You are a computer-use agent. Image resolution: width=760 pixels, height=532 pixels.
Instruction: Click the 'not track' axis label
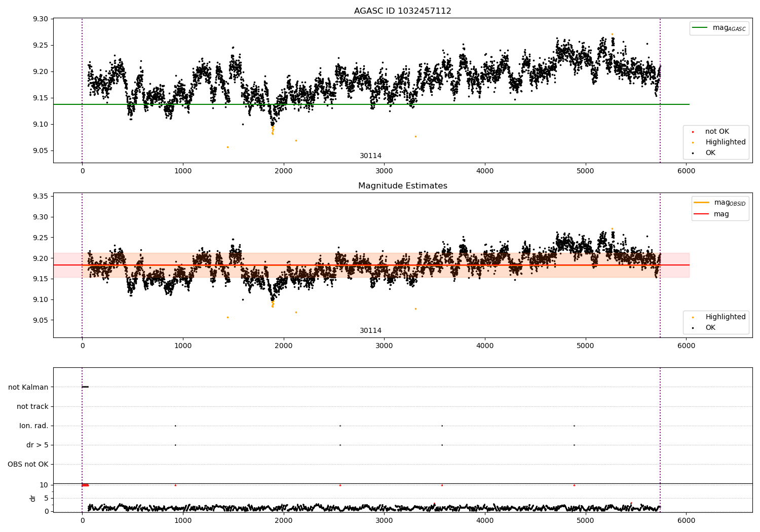[x=32, y=406]
